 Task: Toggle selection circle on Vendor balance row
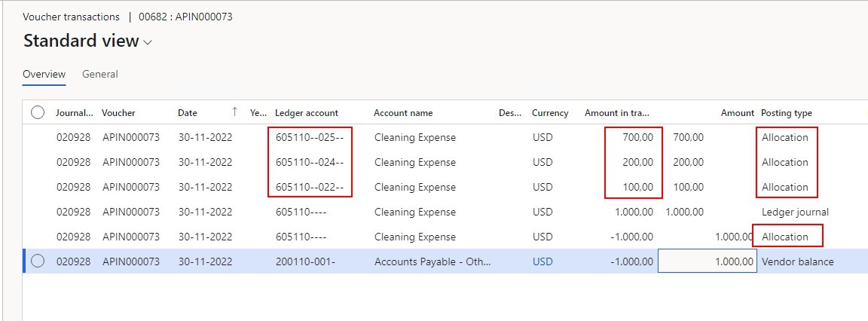pyautogui.click(x=38, y=261)
